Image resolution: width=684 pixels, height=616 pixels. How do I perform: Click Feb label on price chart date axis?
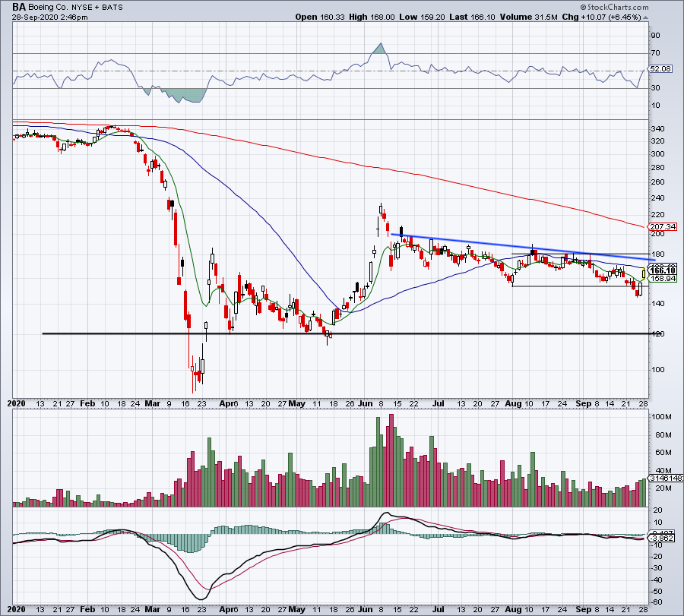click(x=87, y=403)
